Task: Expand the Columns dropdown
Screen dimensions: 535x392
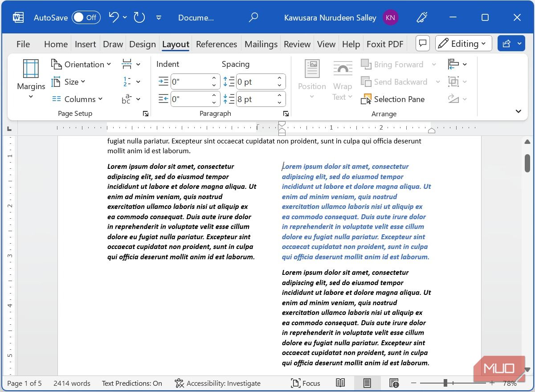Action: tap(78, 99)
